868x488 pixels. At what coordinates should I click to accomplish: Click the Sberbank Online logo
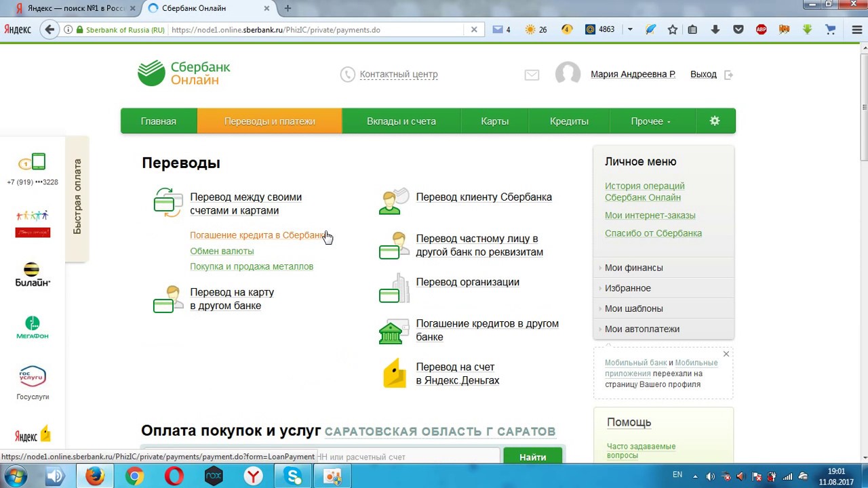(184, 73)
